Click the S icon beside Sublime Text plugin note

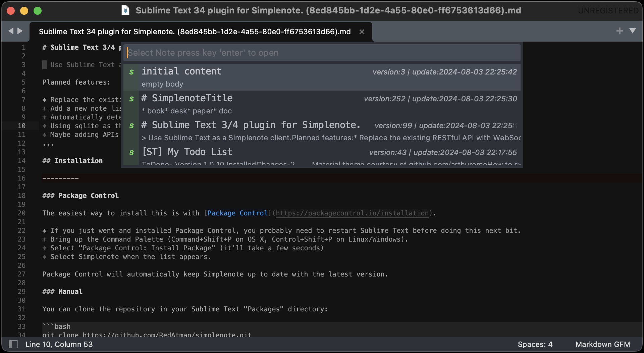pyautogui.click(x=131, y=125)
